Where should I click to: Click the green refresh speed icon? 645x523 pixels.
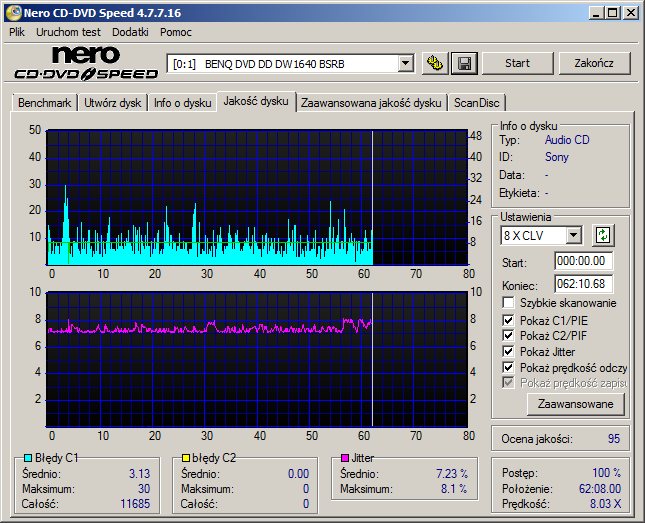(x=603, y=235)
